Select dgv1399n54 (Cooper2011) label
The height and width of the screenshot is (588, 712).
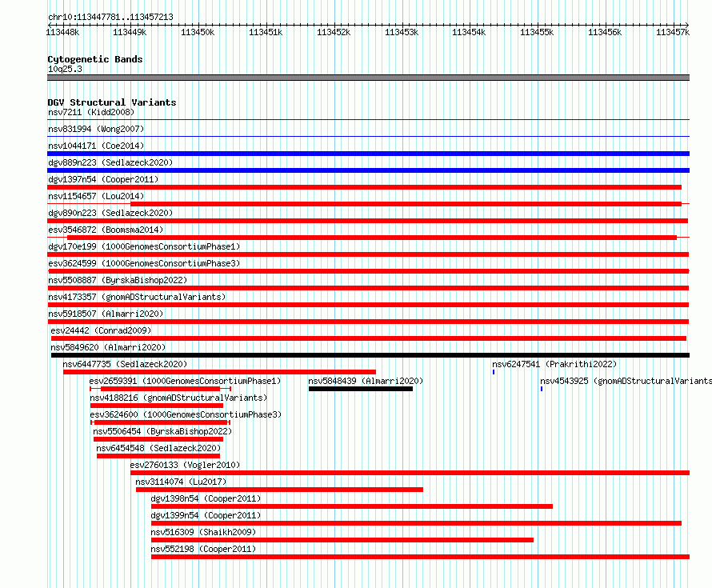(206, 515)
